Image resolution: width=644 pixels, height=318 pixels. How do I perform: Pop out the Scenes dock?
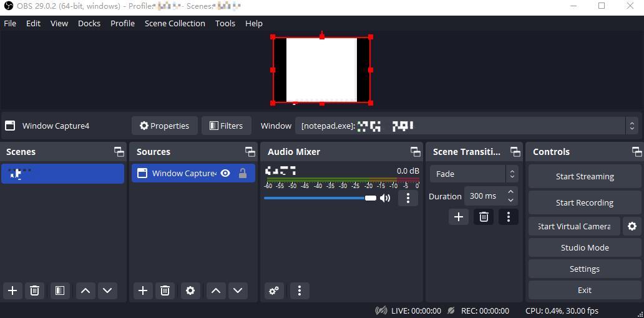pyautogui.click(x=119, y=152)
